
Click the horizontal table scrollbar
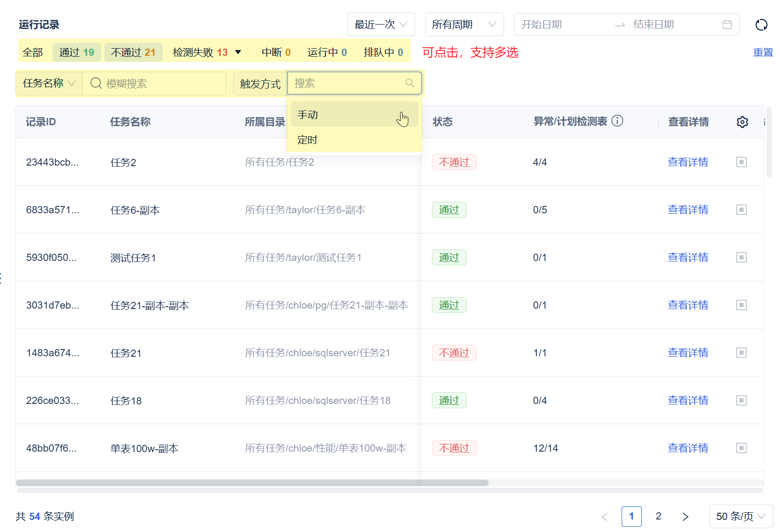[252, 483]
